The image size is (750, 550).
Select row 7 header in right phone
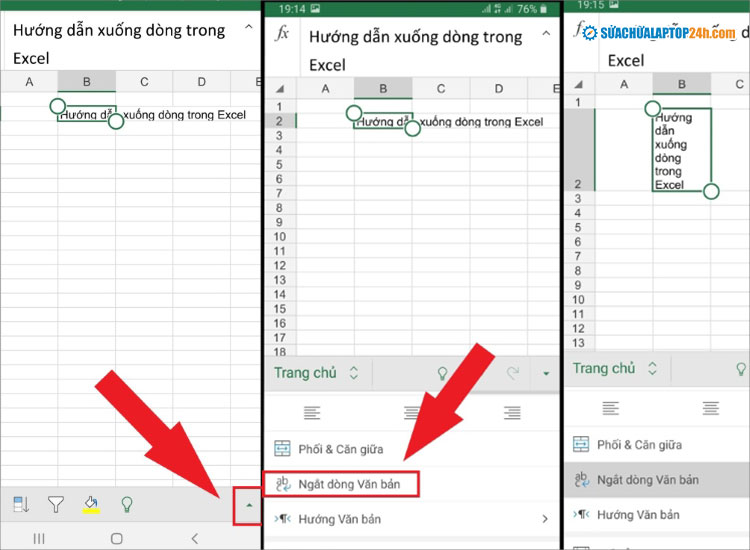pos(578,256)
